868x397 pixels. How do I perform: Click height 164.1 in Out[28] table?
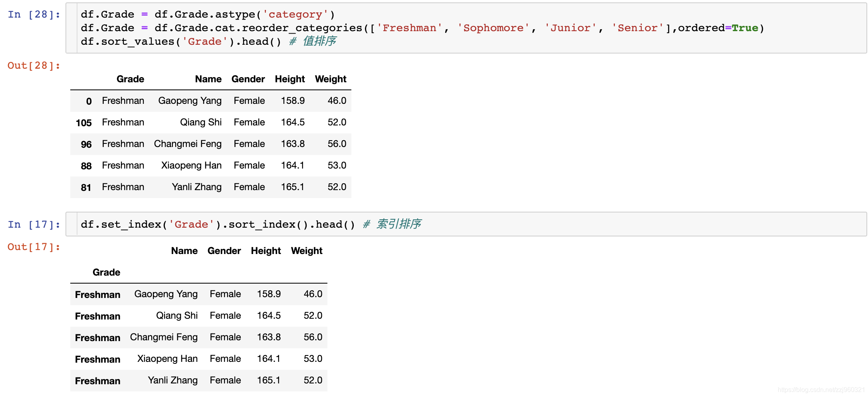click(293, 165)
